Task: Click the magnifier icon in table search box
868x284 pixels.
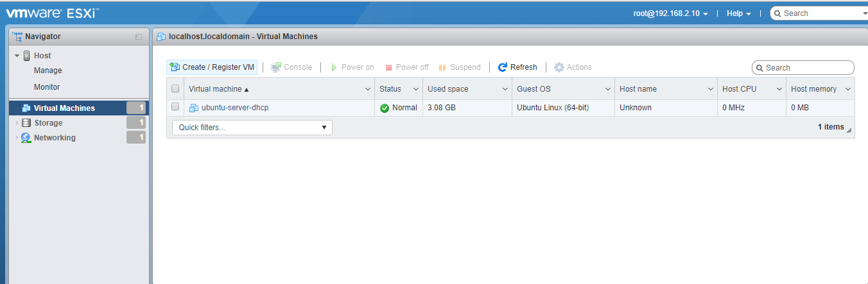Action: click(759, 68)
